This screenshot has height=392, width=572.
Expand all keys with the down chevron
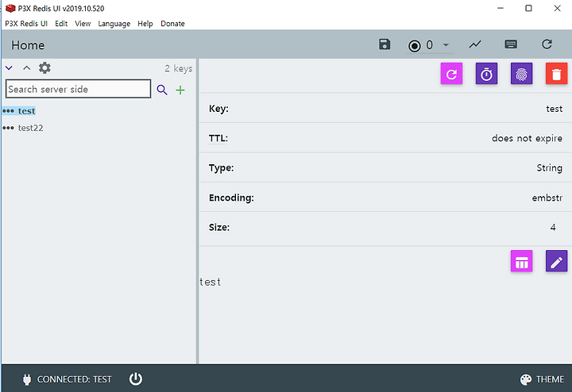9,67
